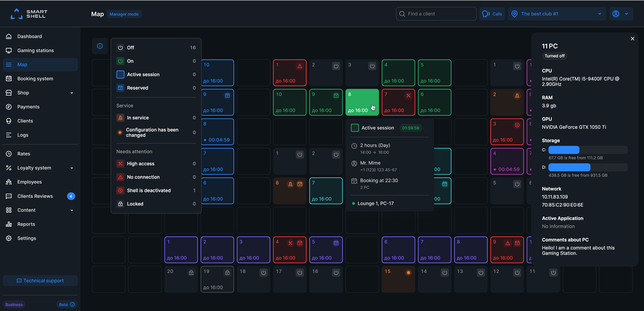Click the Clients Reviews count badge 4

(71, 196)
